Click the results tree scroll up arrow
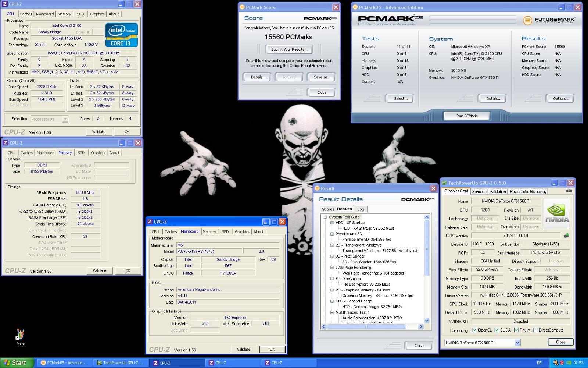This screenshot has height=368, width=588. (427, 217)
